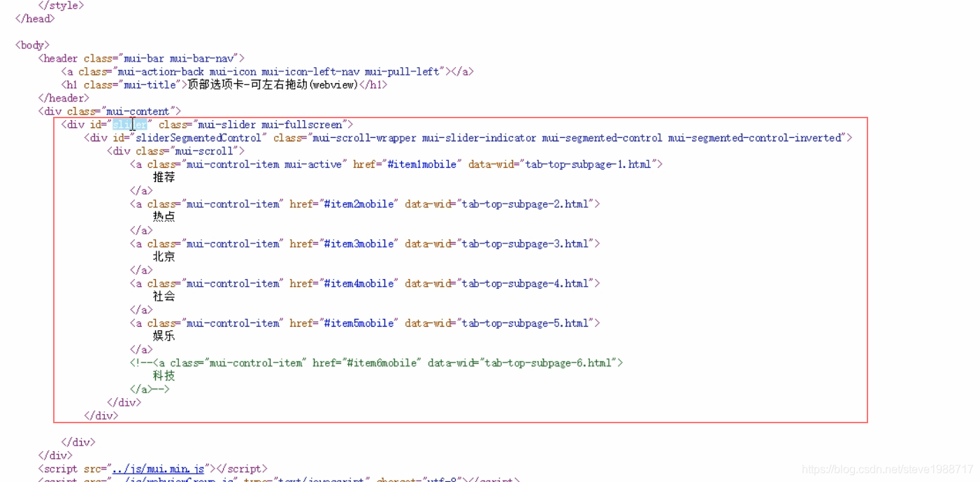Click the commented-out 科技 text
The width and height of the screenshot is (980, 482).
pyautogui.click(x=164, y=376)
